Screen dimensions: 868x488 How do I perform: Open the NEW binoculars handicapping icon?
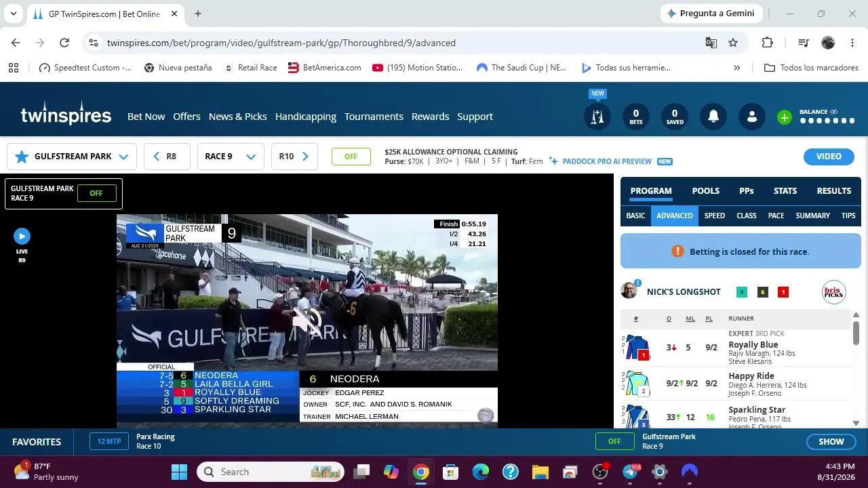point(597,117)
